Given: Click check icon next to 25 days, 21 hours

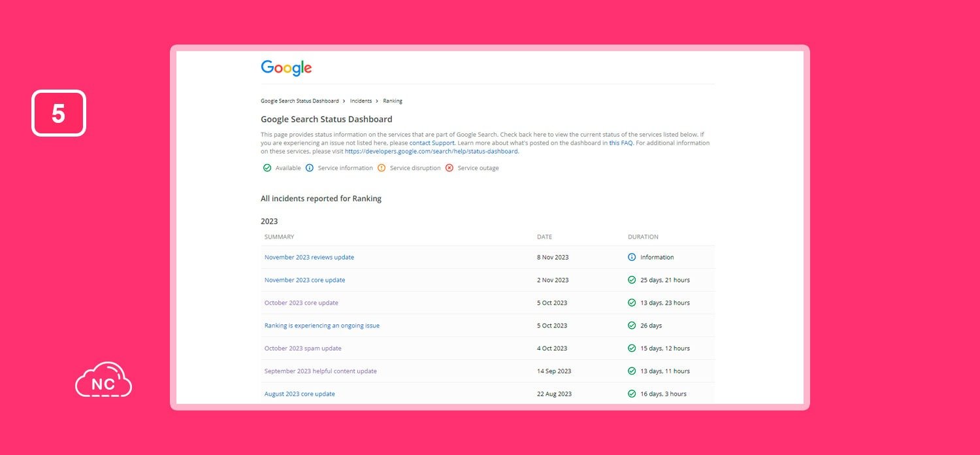Looking at the screenshot, I should point(632,280).
